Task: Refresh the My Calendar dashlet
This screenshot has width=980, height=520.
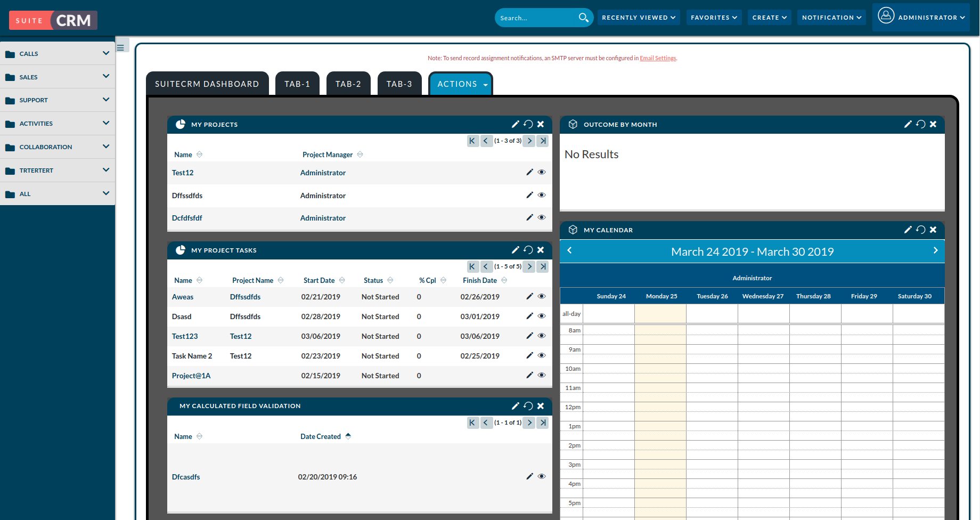Action: tap(920, 230)
